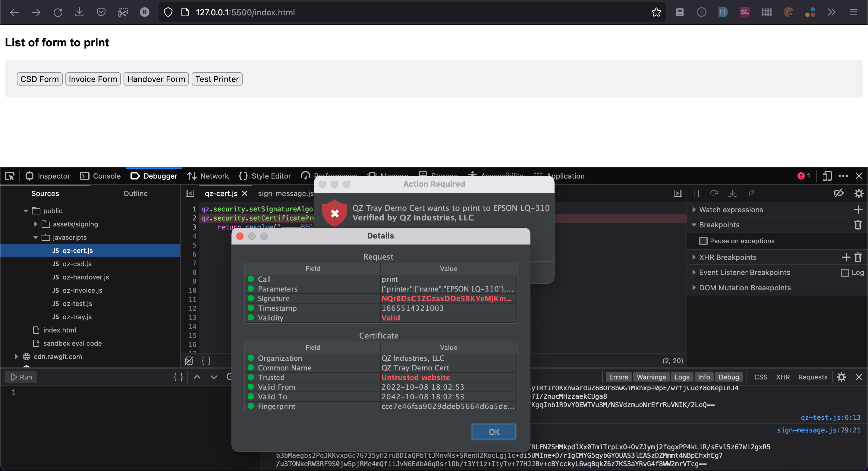Enable Pause on exceptions
The width and height of the screenshot is (868, 471).
click(704, 241)
